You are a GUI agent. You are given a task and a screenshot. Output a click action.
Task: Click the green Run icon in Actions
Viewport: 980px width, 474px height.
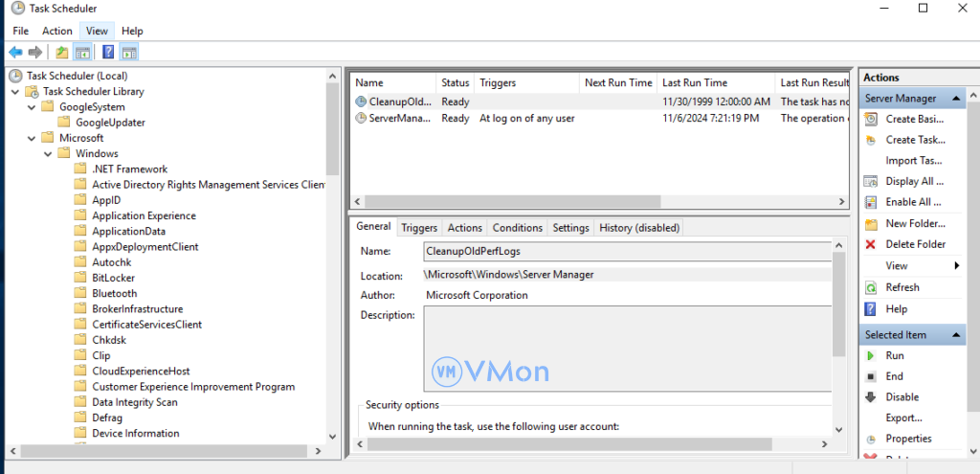(871, 355)
